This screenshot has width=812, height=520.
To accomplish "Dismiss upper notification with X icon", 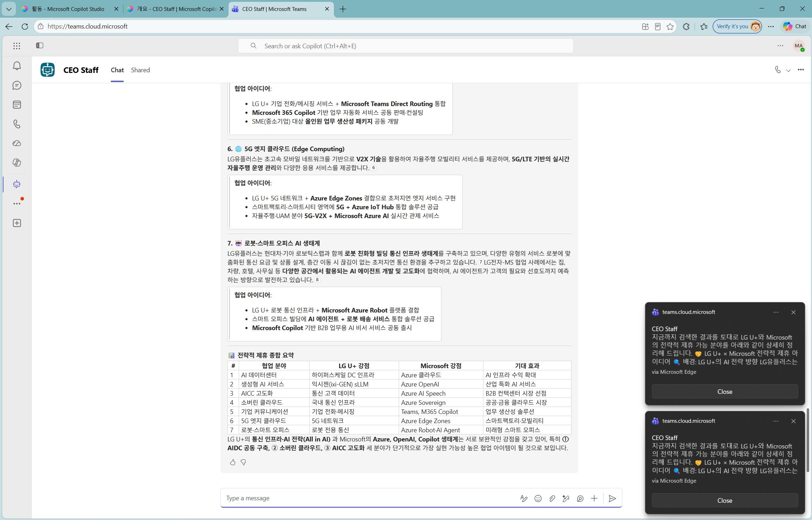I will coord(793,312).
